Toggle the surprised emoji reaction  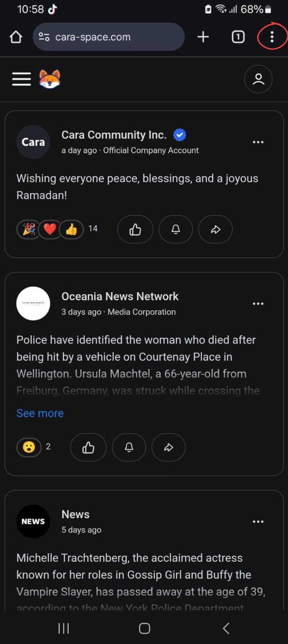29,447
